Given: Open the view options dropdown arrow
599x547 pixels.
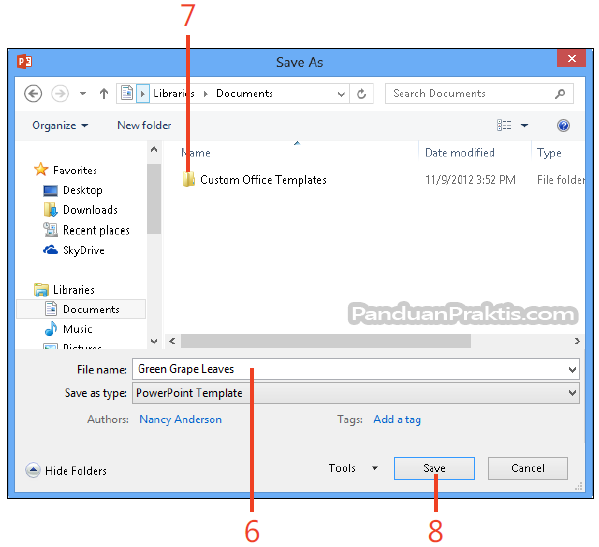Looking at the screenshot, I should point(525,125).
